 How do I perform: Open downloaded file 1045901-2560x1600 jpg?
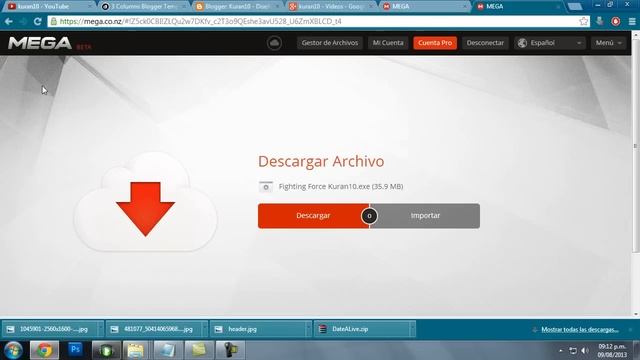coord(50,329)
